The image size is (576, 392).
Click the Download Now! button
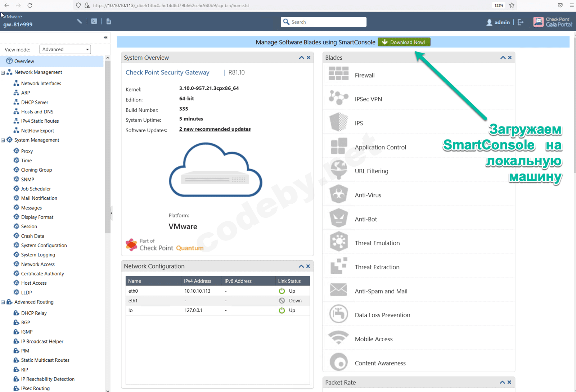coord(404,42)
